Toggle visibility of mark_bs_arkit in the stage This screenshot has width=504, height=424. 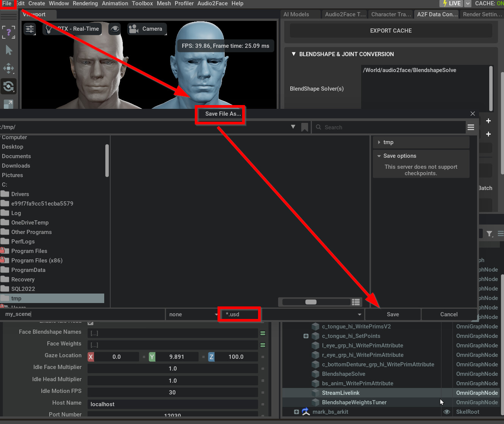click(447, 412)
